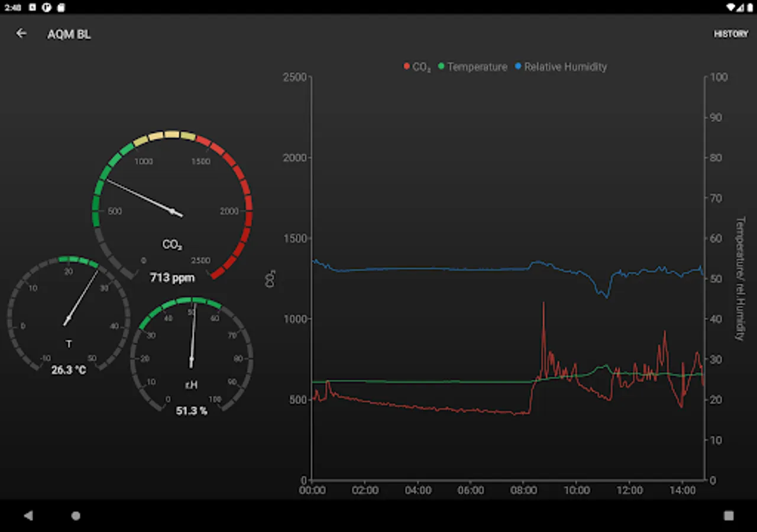Screen dimensions: 757x532
Task: Tap the wifi status icon
Action: [x=732, y=7]
